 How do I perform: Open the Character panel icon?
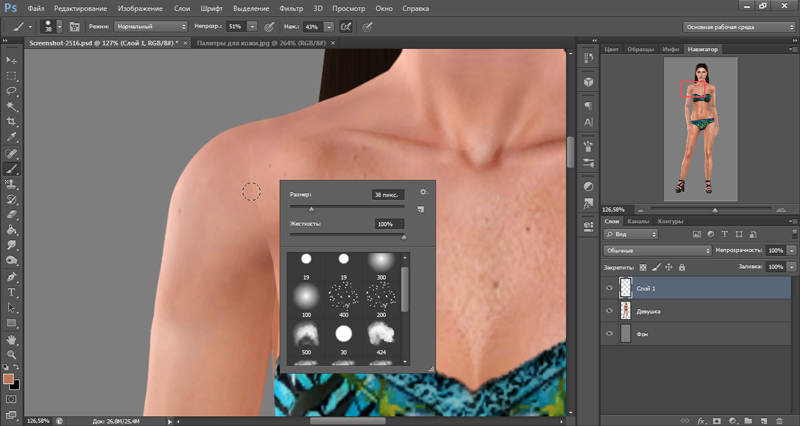point(588,122)
